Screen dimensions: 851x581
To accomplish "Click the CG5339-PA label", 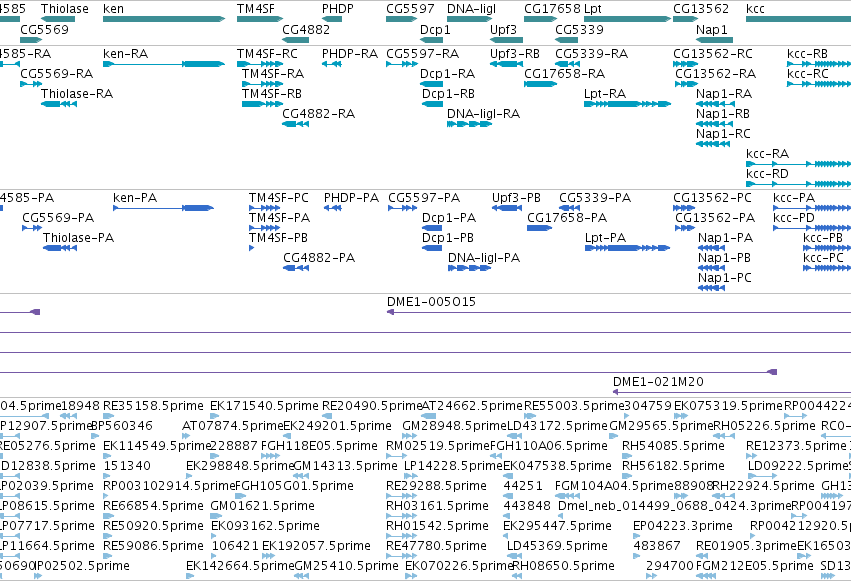I will pyautogui.click(x=595, y=198).
